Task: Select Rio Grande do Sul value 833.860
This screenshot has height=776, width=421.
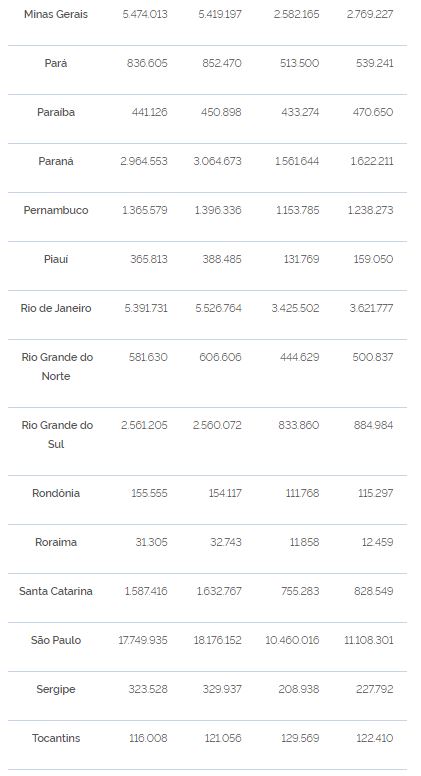Action: coord(299,426)
